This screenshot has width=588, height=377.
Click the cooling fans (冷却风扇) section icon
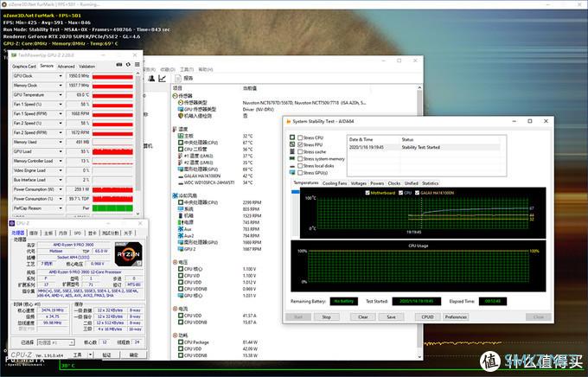pos(175,195)
